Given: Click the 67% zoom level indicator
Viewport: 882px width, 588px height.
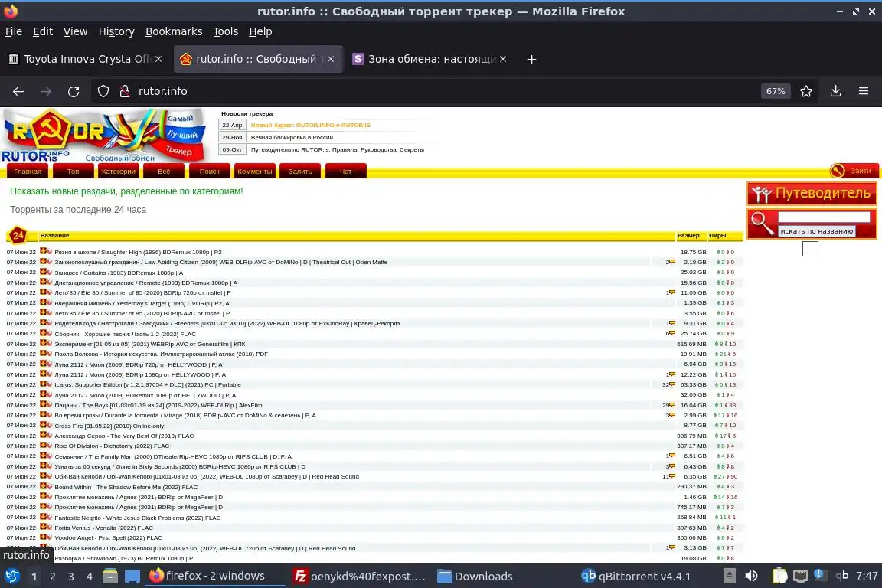Looking at the screenshot, I should [x=775, y=91].
